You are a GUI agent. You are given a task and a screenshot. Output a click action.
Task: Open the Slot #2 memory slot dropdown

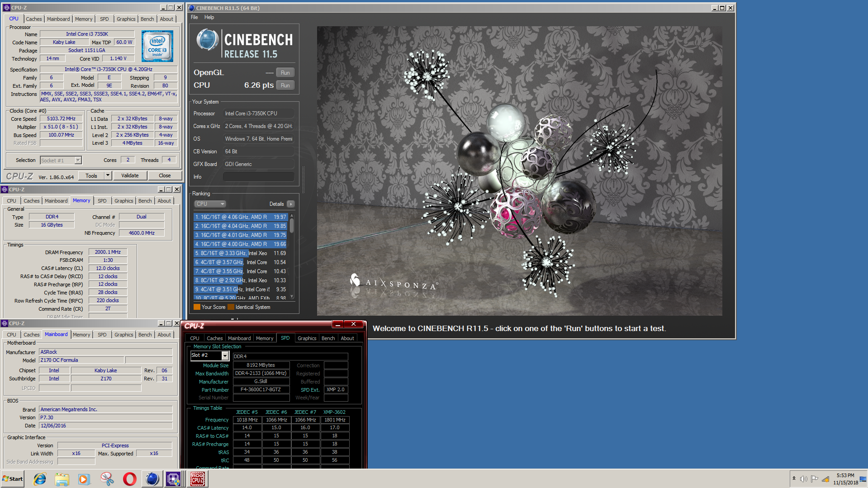(x=209, y=355)
